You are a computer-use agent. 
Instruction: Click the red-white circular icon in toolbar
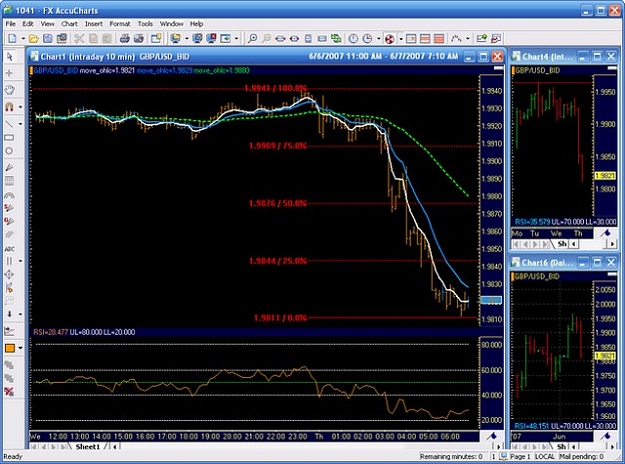point(390,39)
